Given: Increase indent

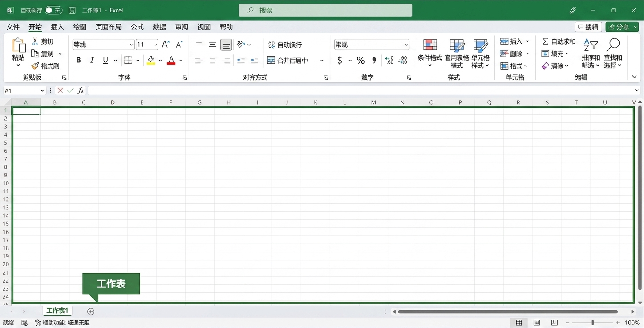Looking at the screenshot, I should [x=255, y=60].
